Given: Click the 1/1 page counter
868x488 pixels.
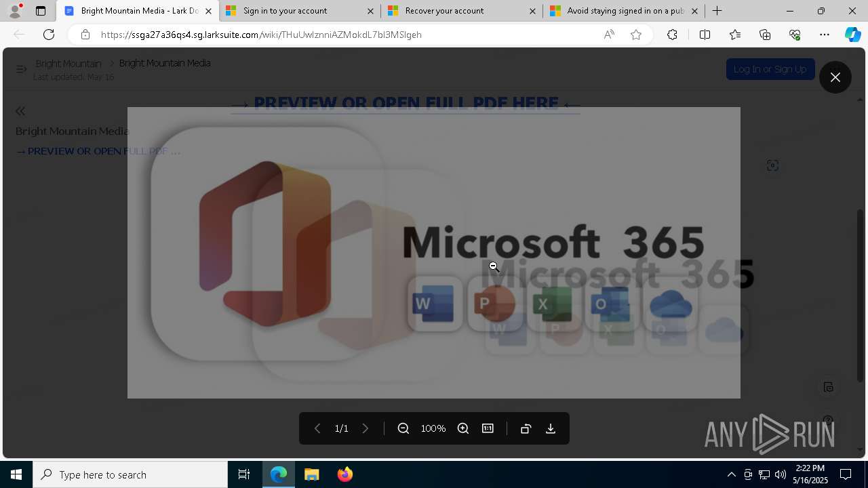Looking at the screenshot, I should point(341,428).
